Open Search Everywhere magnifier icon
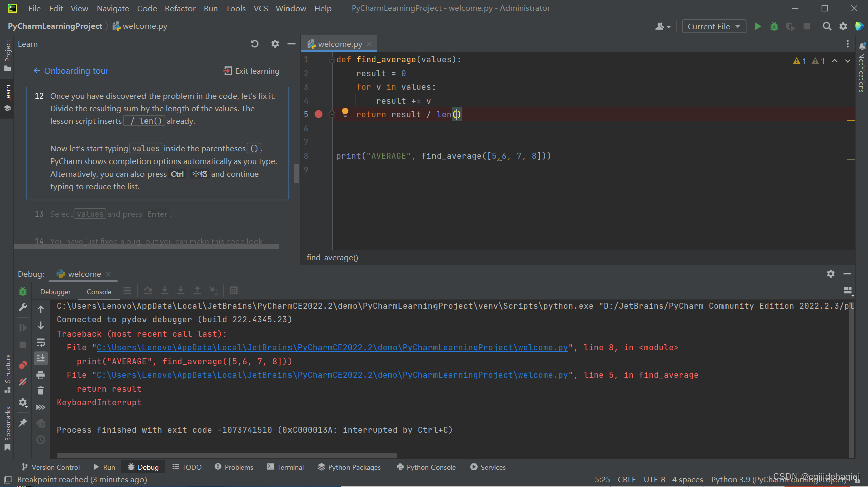This screenshot has height=487, width=868. [x=827, y=26]
